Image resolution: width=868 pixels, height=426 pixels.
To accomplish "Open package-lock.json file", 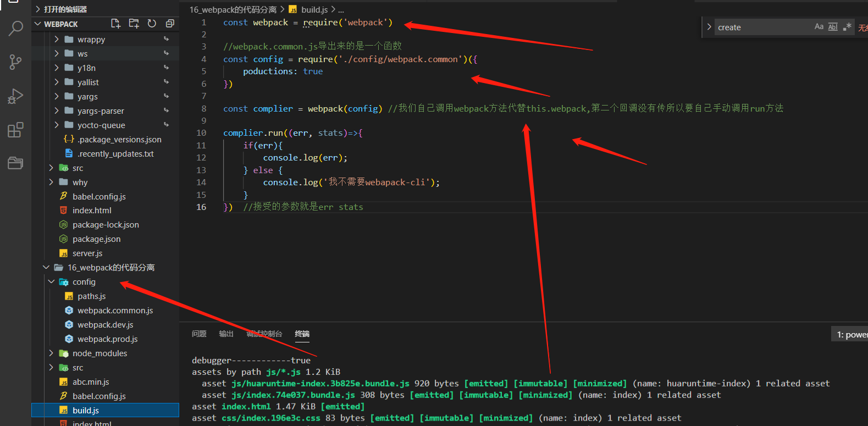I will [x=106, y=224].
